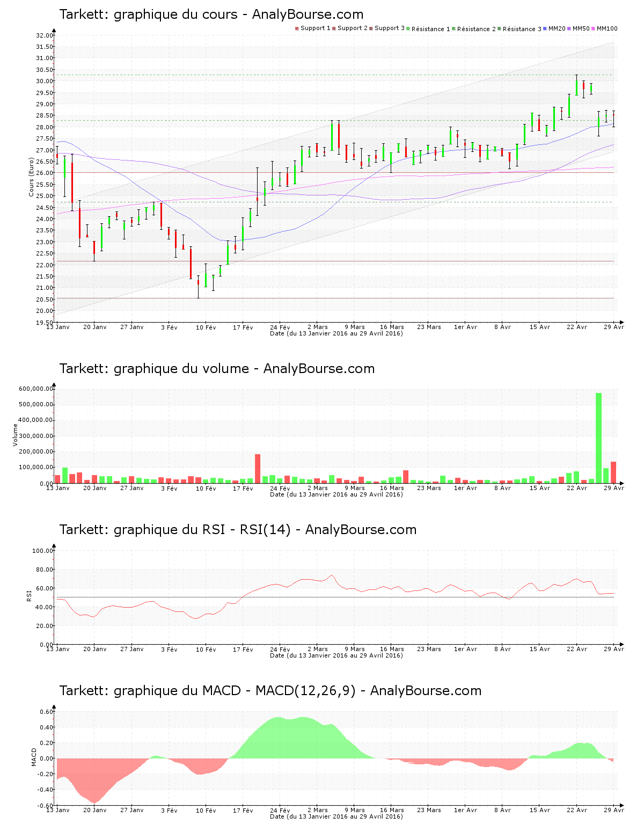Click the 100.00 value on RSI axis
Screen dimensions: 644x832
[x=42, y=551]
